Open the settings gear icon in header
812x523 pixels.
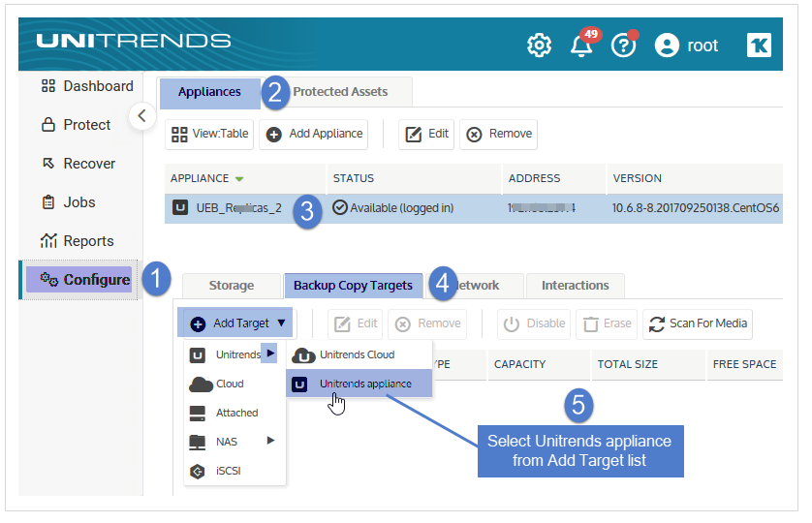click(x=539, y=46)
